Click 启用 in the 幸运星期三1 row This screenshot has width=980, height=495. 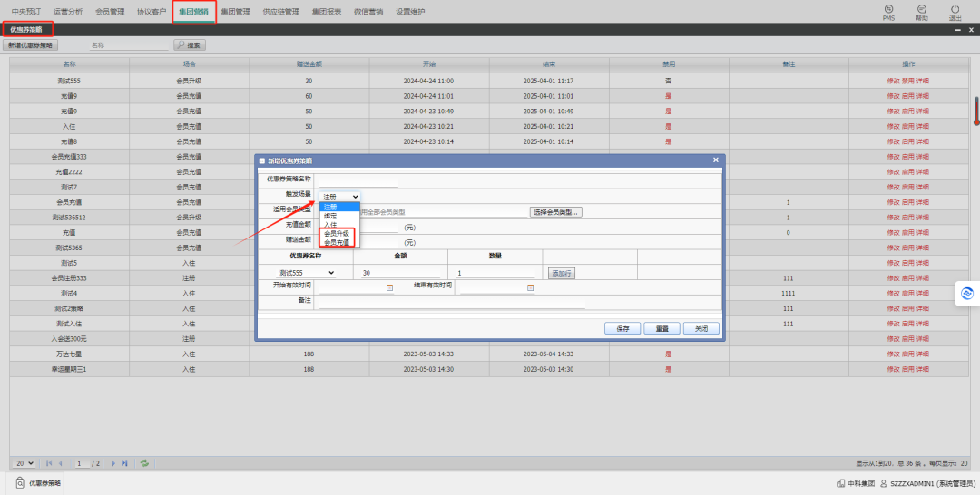(x=908, y=370)
